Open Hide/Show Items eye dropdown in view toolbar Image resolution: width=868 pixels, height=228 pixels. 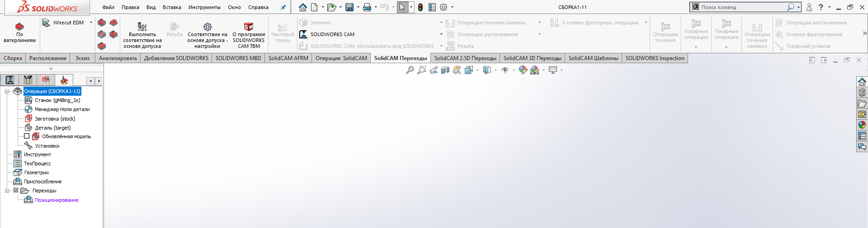514,70
